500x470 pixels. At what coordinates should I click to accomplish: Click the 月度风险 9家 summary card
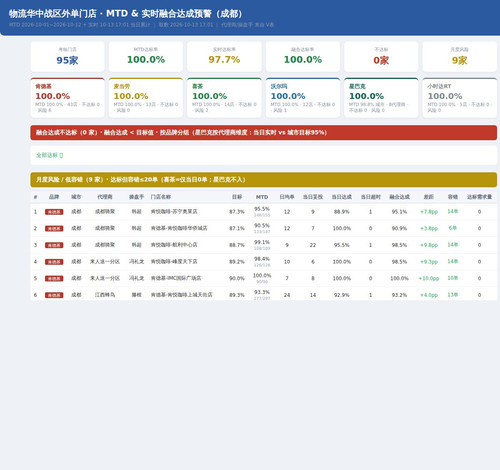pos(460,56)
